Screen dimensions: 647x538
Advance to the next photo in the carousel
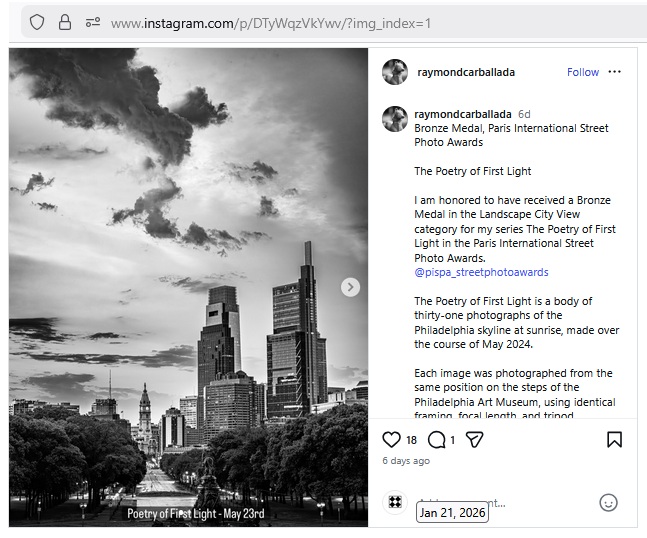(350, 287)
